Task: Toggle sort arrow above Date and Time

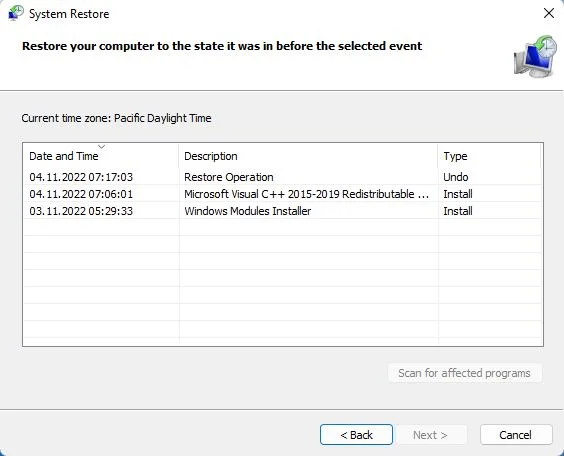Action: pyautogui.click(x=101, y=146)
